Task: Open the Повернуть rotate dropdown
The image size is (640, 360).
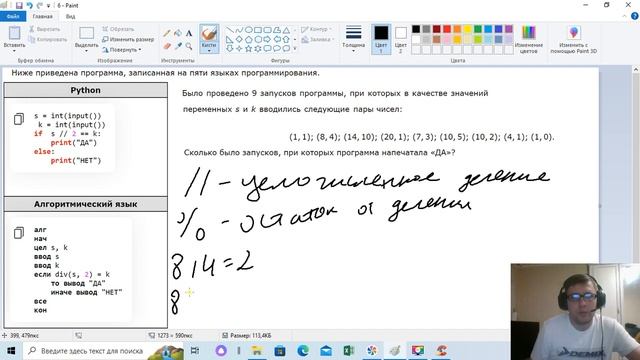Action: (121, 50)
